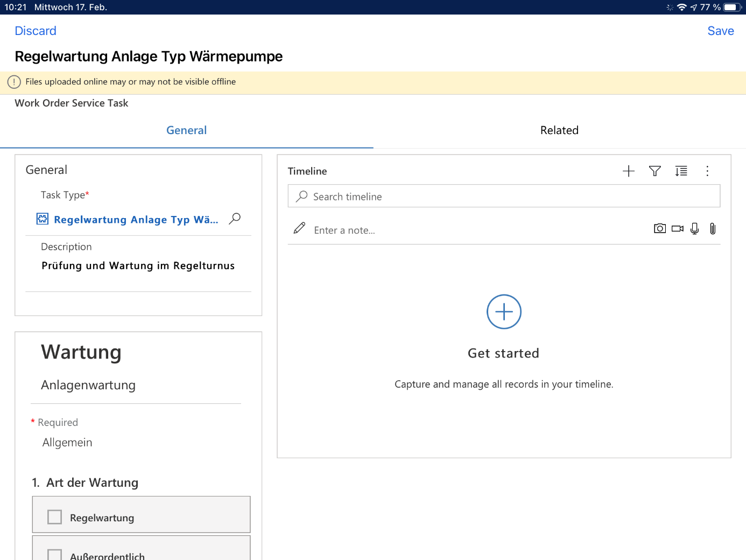746x560 pixels.
Task: Open the Regelwartung Anlage Typ task type link
Action: pyautogui.click(x=136, y=220)
